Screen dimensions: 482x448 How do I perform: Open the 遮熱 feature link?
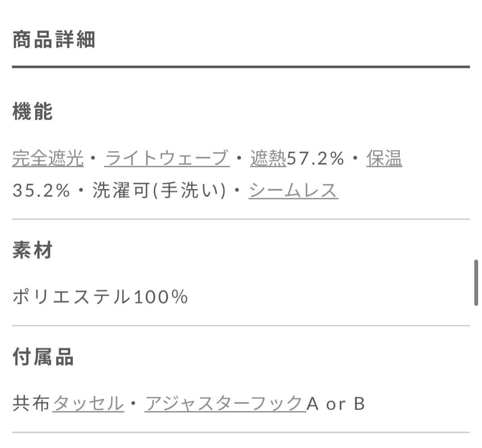tap(268, 158)
